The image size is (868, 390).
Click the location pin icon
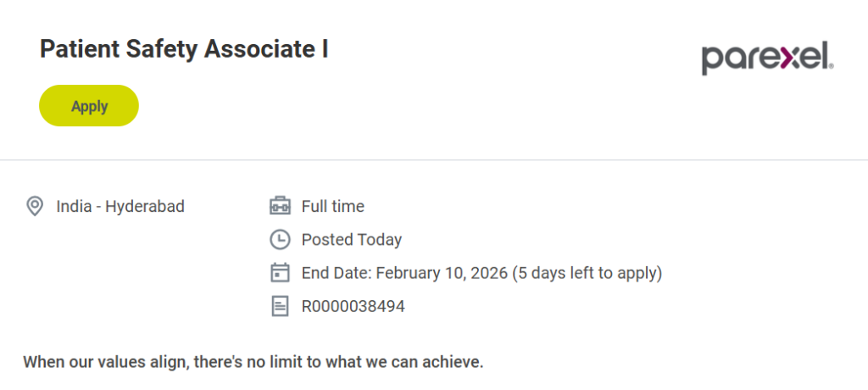[x=35, y=206]
